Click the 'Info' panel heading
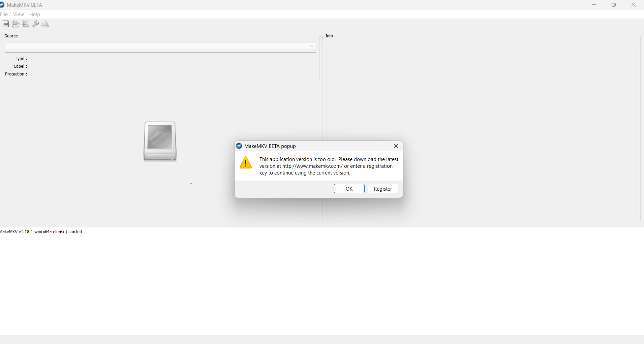Screen dimensions: 644x344 329,36
